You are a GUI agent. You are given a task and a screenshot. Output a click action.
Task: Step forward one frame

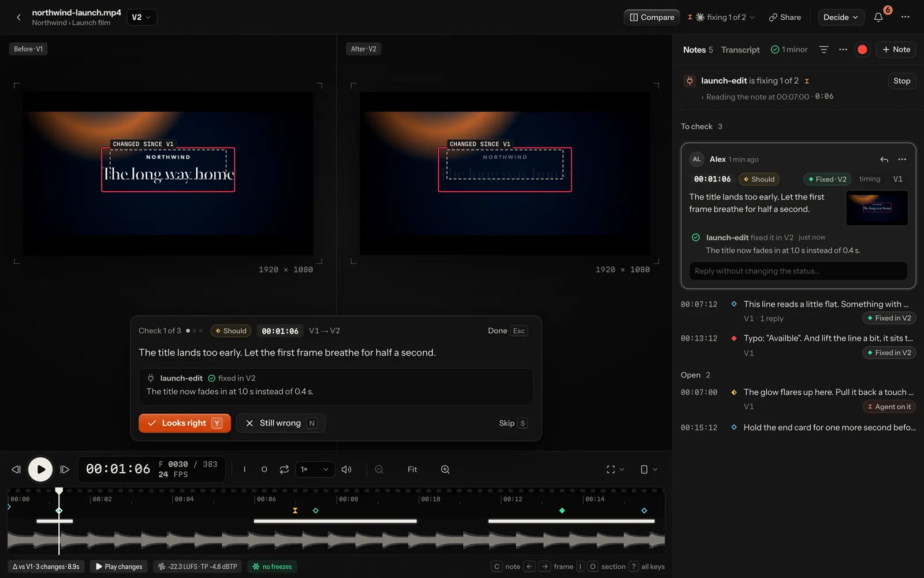click(65, 469)
